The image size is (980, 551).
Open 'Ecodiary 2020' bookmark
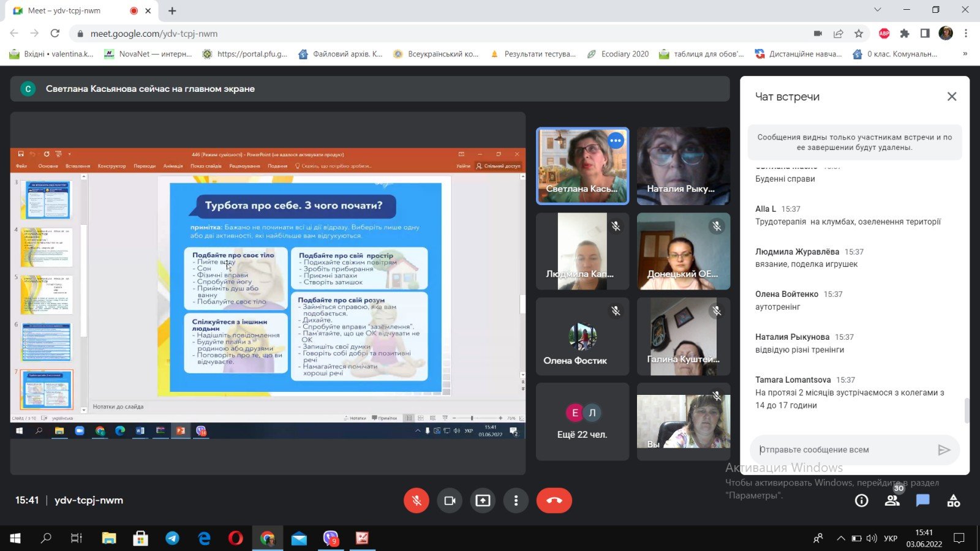(x=618, y=54)
